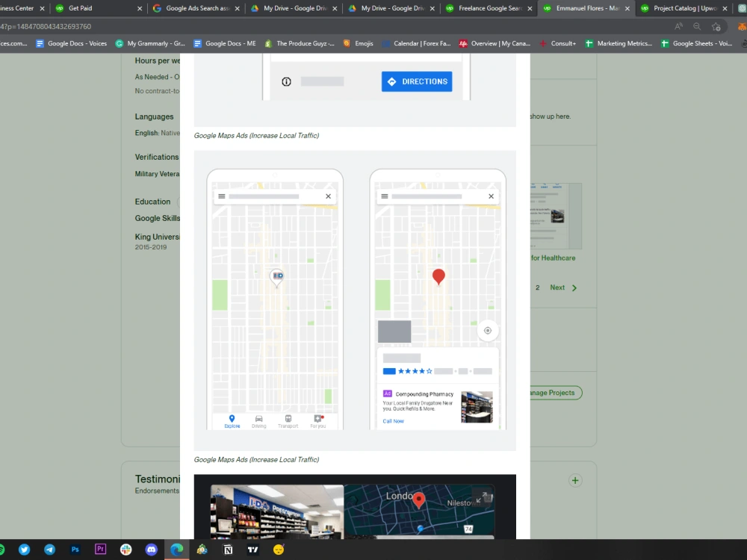
Task: Open the Calendar Forex Factory bookmark
Action: 416,43
